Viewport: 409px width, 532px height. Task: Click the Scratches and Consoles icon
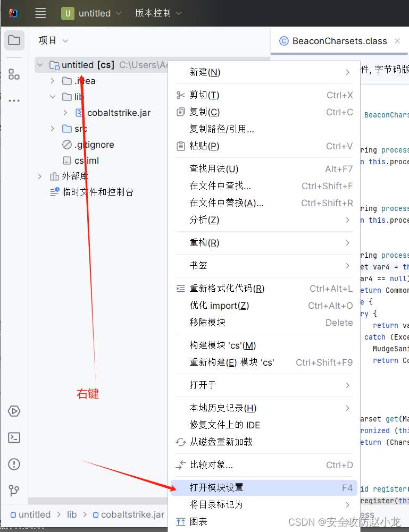point(55,192)
